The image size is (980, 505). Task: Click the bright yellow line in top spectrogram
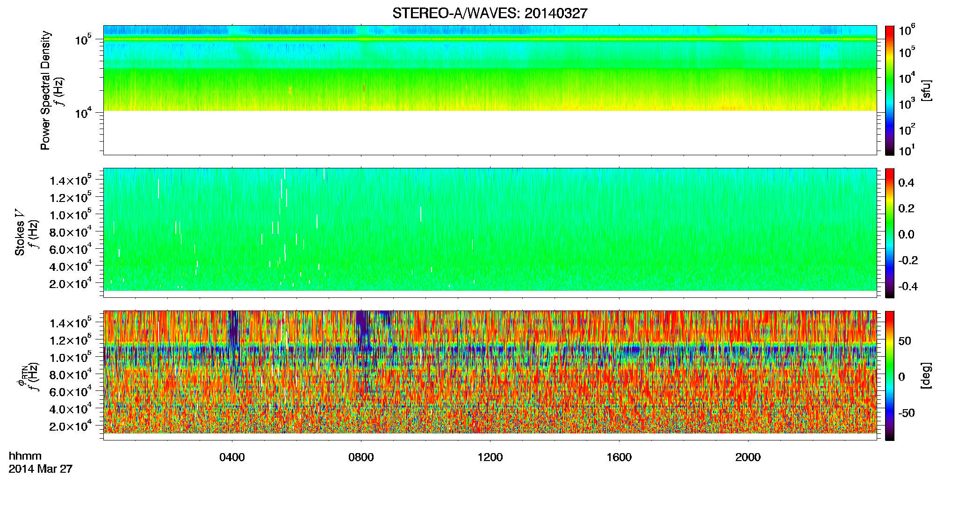click(x=490, y=39)
